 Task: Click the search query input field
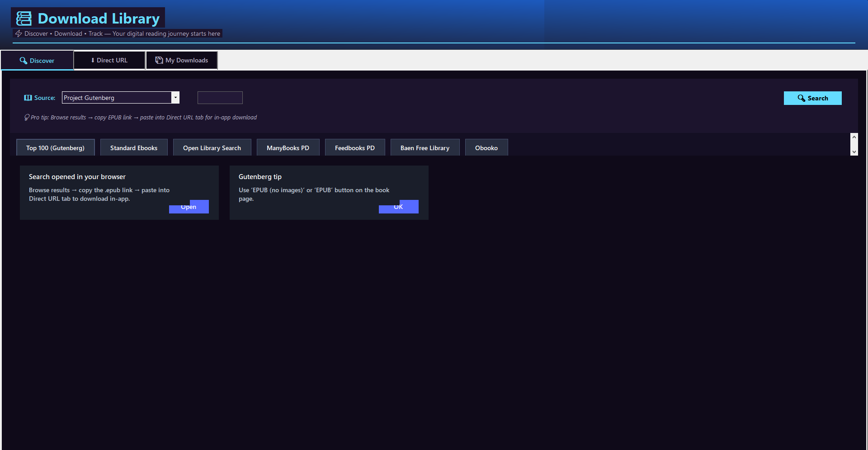click(220, 98)
